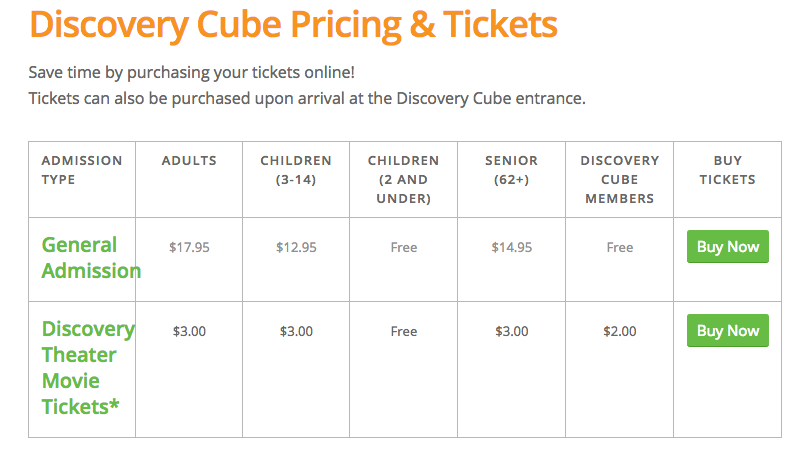Click Buy Now for Discovery Theater Movie Tickets

[727, 331]
